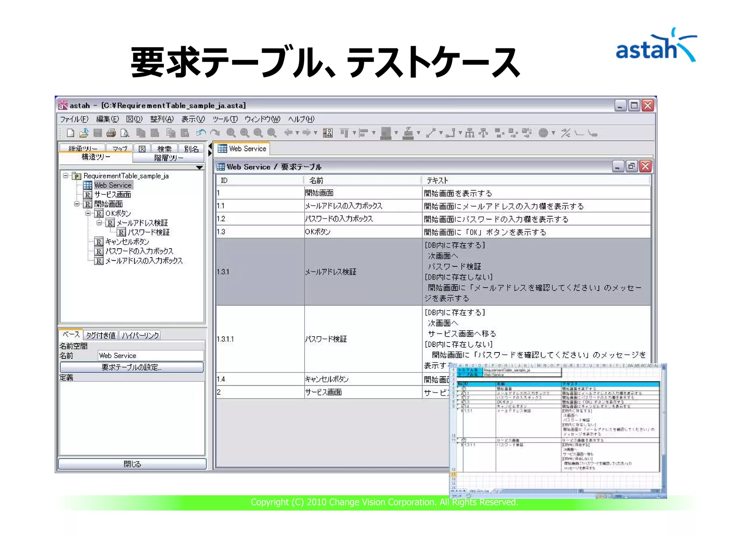Screen dimensions: 756x535
Task: Collapse the 開始画面 tree node
Action: 77,204
